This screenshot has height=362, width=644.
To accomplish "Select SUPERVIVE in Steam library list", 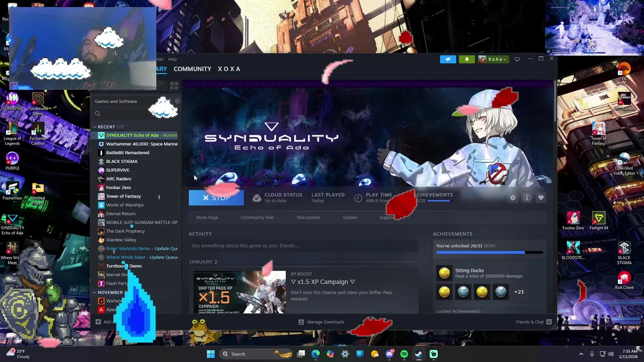I will [137, 170].
